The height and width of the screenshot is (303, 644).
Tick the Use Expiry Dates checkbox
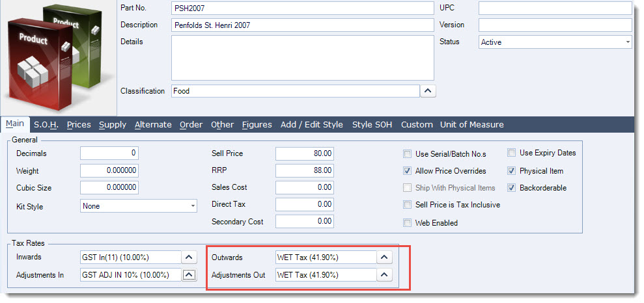[511, 153]
